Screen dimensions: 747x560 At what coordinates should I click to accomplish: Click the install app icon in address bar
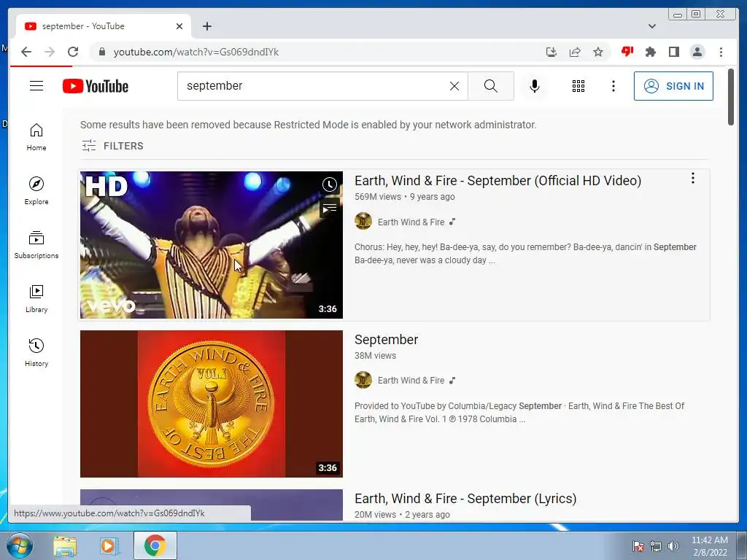tap(551, 52)
